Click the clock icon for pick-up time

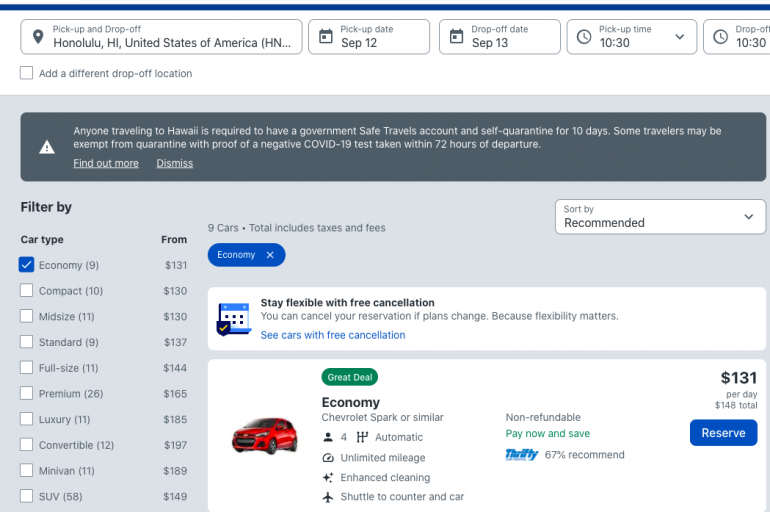point(585,37)
